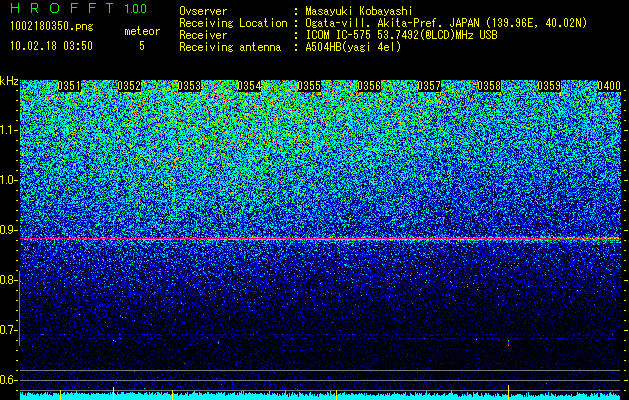Click the 1.0 kHz axis label
This screenshot has width=629, height=400.
(x=8, y=181)
